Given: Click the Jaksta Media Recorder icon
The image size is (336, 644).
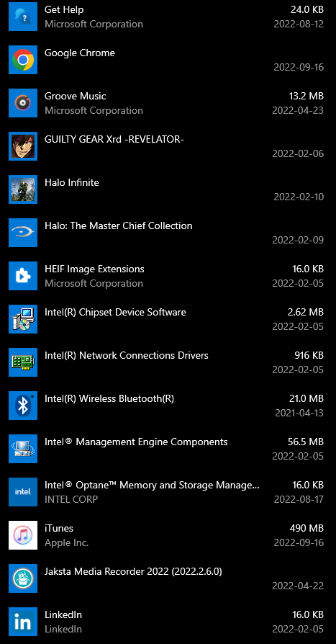Looking at the screenshot, I should (23, 578).
